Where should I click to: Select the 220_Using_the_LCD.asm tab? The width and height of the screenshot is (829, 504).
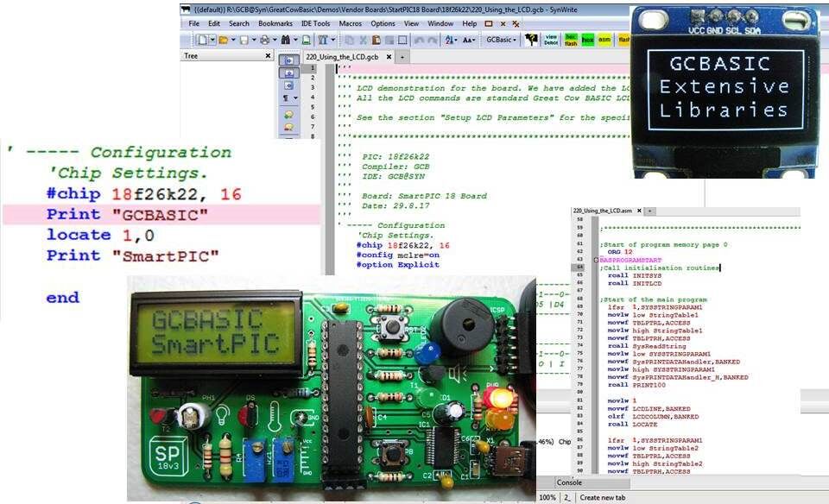605,211
